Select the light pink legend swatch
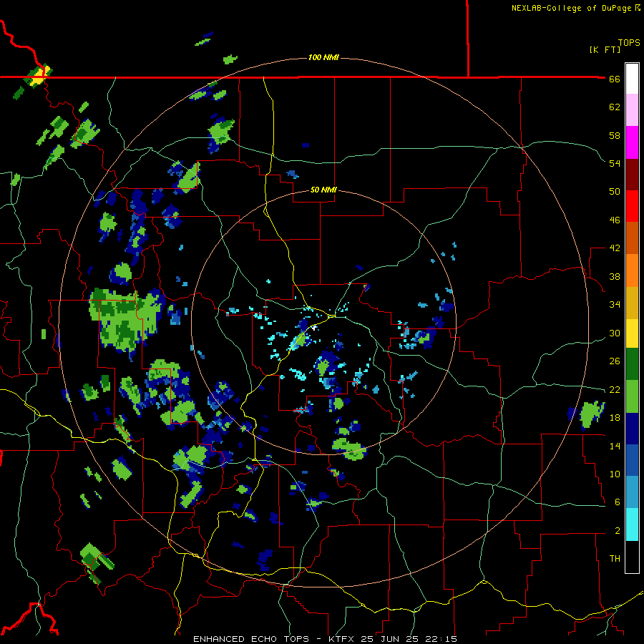The height and width of the screenshot is (644, 644). point(632,109)
